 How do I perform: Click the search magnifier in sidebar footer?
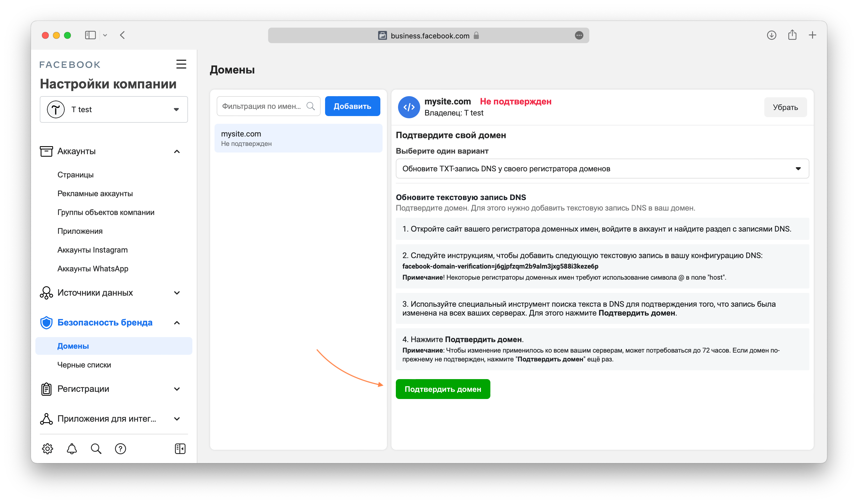96,448
